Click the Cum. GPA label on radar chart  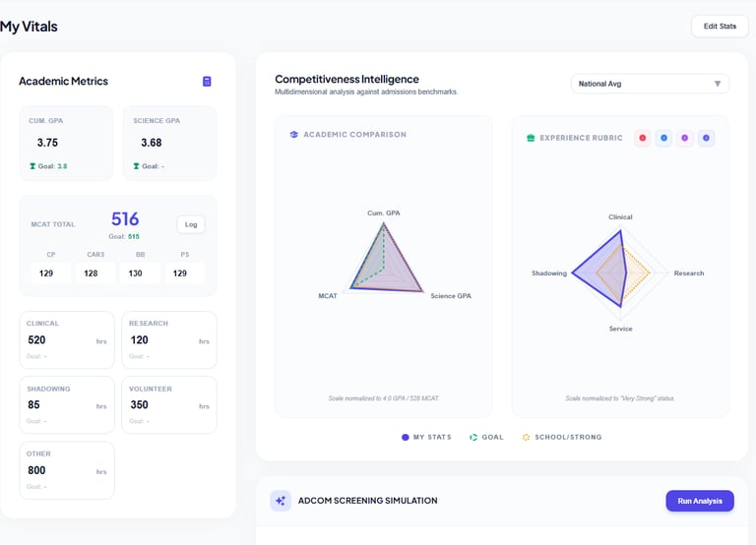384,213
